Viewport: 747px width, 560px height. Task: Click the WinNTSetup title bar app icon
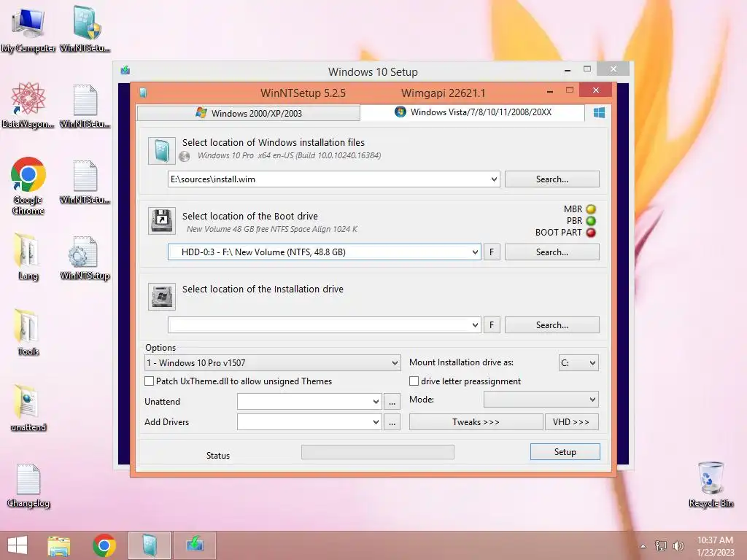point(143,93)
